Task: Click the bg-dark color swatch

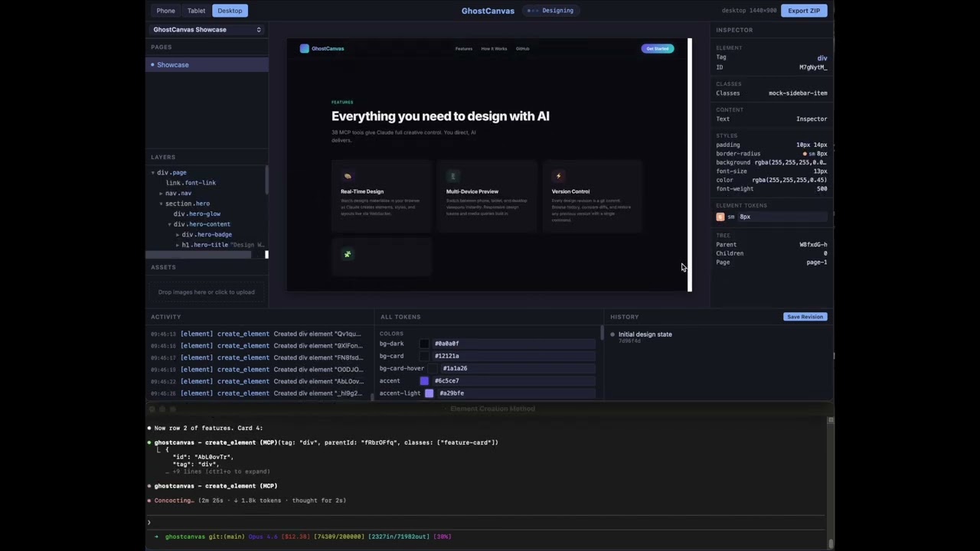Action: 424,344
